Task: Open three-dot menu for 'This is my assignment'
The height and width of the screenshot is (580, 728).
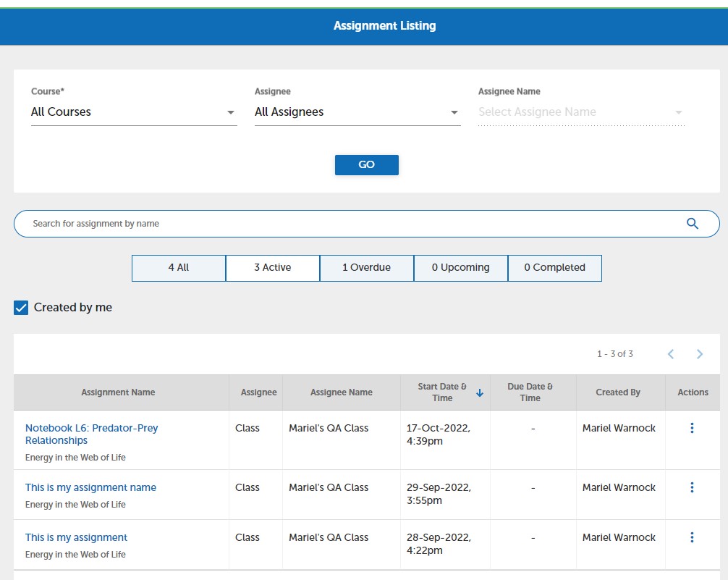Action: coord(692,537)
